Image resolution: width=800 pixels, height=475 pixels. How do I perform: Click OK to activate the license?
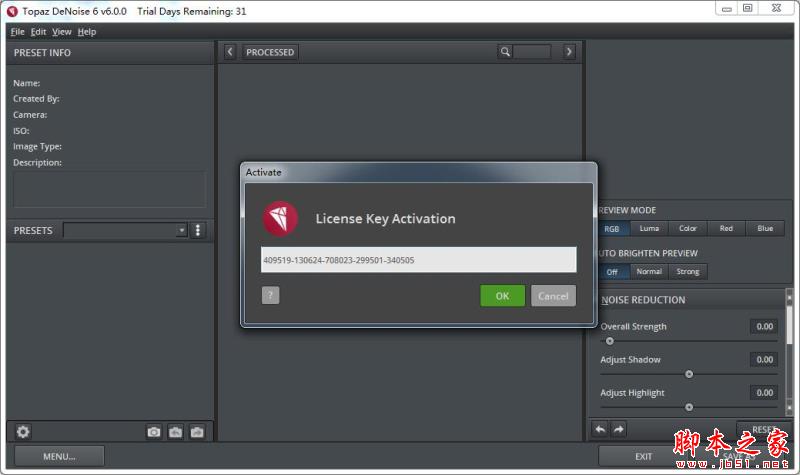502,296
